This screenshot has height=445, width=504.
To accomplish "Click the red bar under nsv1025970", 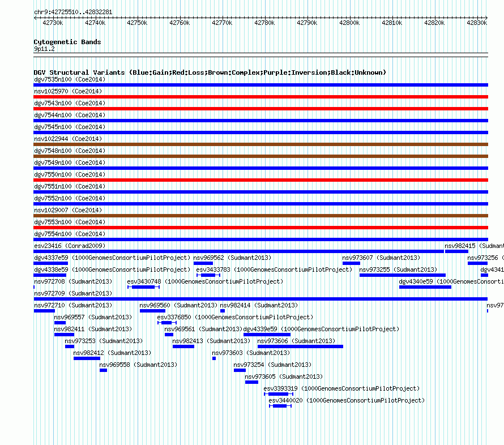I will (260, 97).
